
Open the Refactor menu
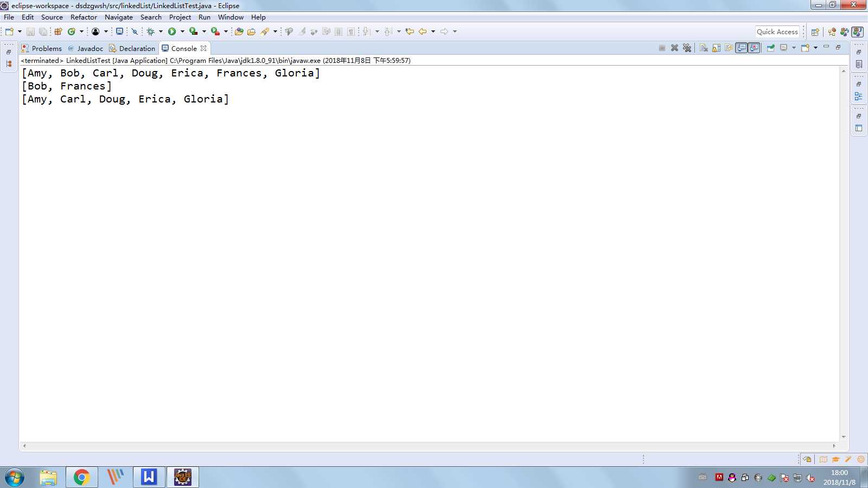coord(84,17)
